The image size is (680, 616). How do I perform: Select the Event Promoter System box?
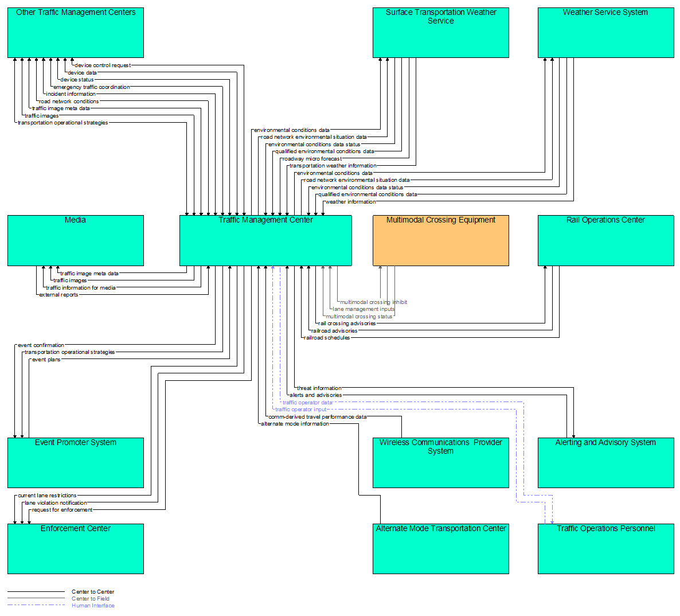pyautogui.click(x=76, y=463)
